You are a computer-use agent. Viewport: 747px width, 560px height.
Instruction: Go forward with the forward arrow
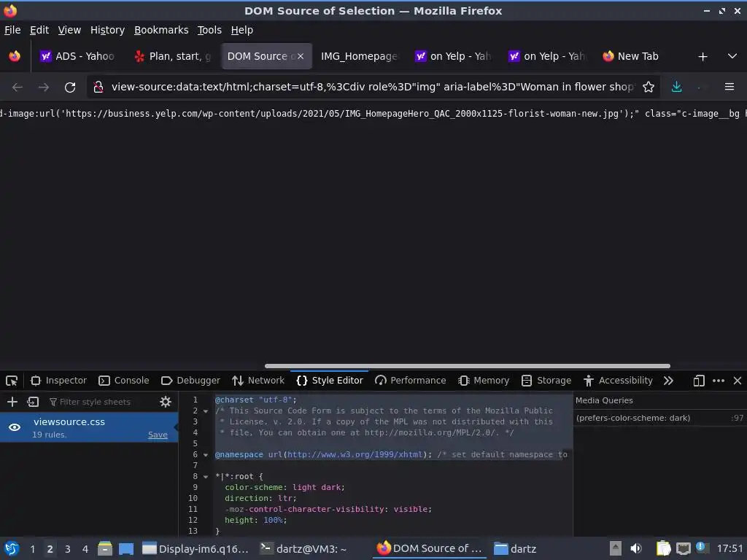pyautogui.click(x=43, y=87)
